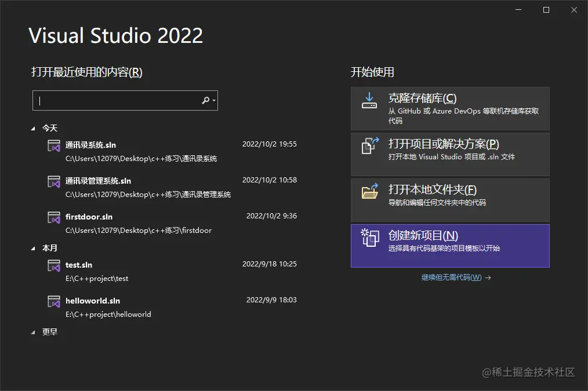Click timestamp 2022/9/9 18:03
This screenshot has height=391, width=588.
[x=271, y=300]
